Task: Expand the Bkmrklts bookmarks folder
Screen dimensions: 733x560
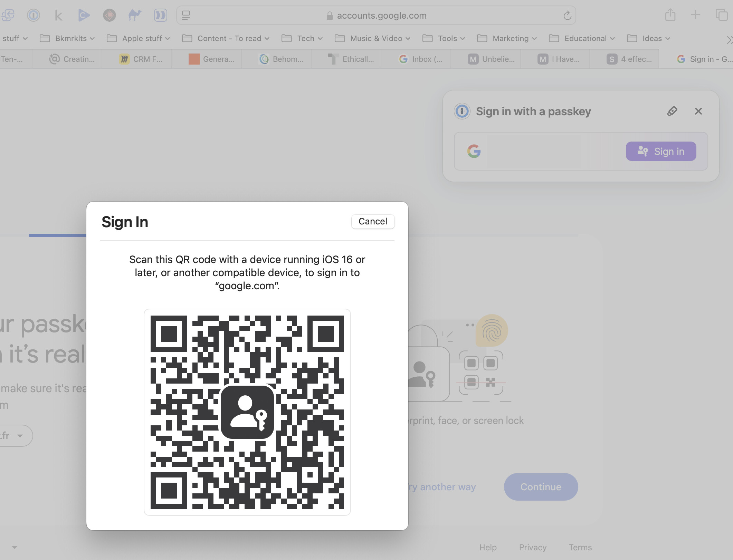Action: tap(67, 38)
